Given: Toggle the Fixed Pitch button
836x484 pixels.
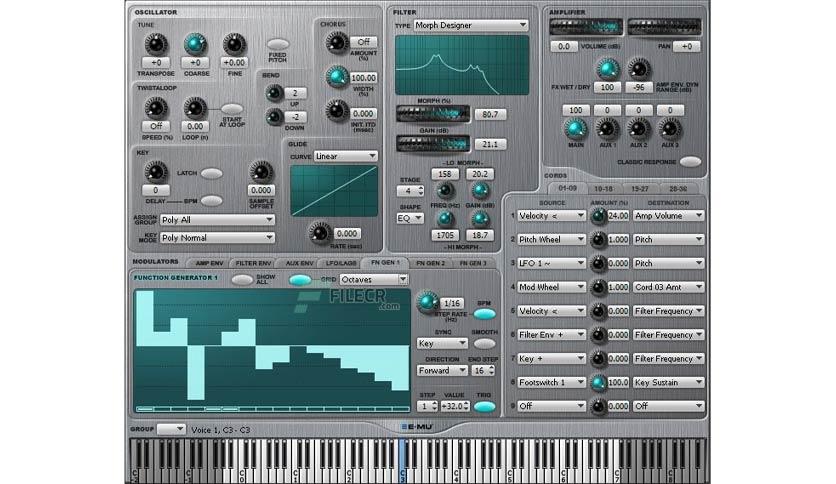Looking at the screenshot, I should tap(278, 44).
